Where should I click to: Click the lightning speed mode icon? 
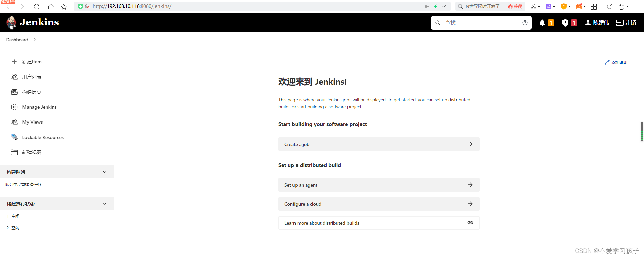[436, 6]
